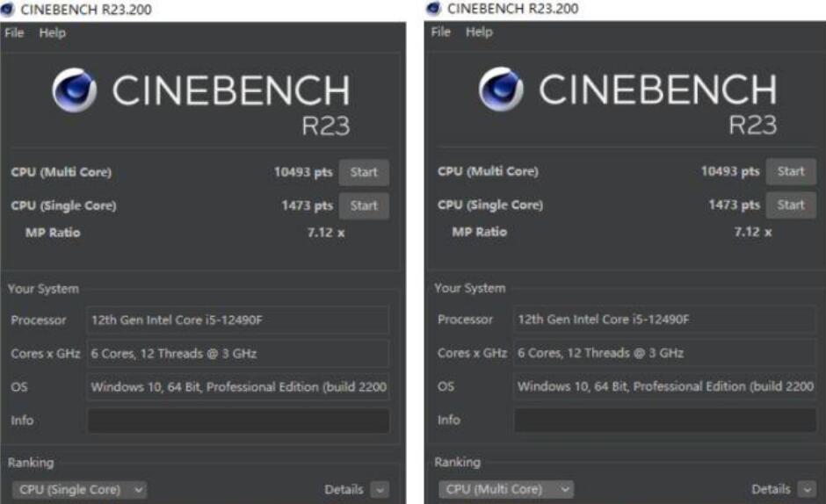Click Processor field in left window
Screen dimensions: 826x504
tap(238, 320)
